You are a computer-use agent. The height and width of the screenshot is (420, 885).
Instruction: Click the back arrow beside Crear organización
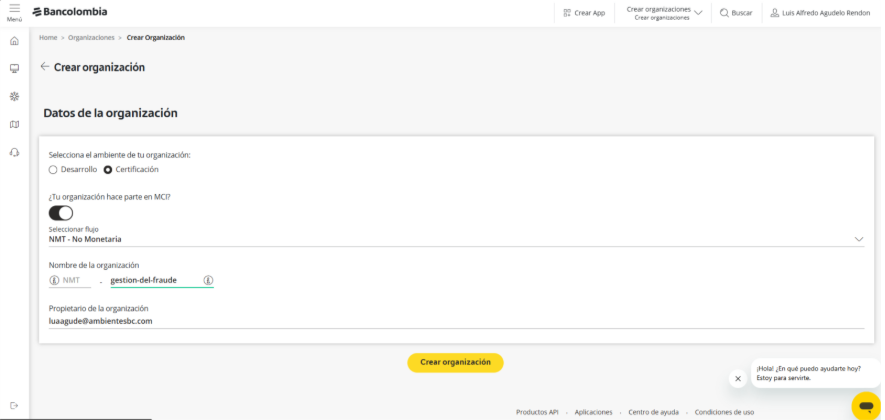[44, 67]
